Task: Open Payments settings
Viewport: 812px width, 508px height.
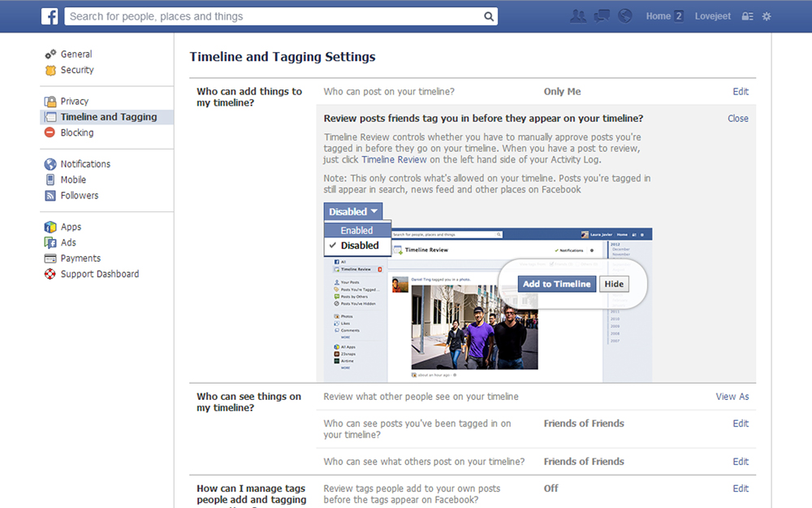Action: (80, 258)
